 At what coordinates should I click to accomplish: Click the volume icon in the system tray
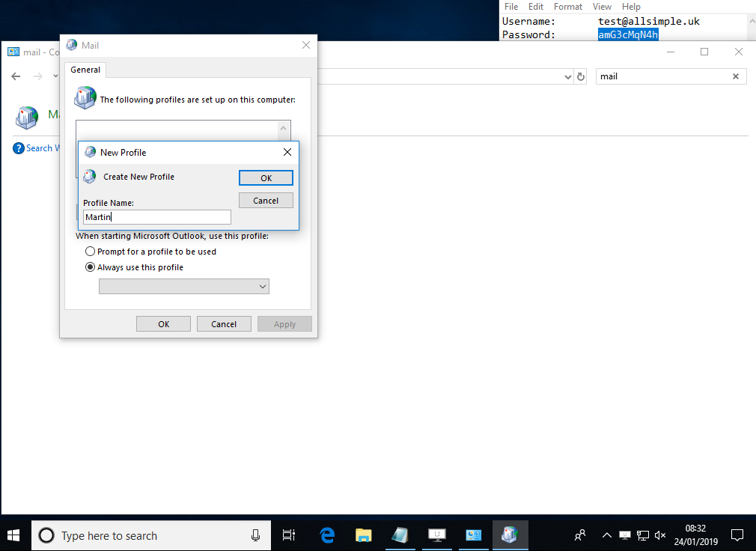pos(660,535)
